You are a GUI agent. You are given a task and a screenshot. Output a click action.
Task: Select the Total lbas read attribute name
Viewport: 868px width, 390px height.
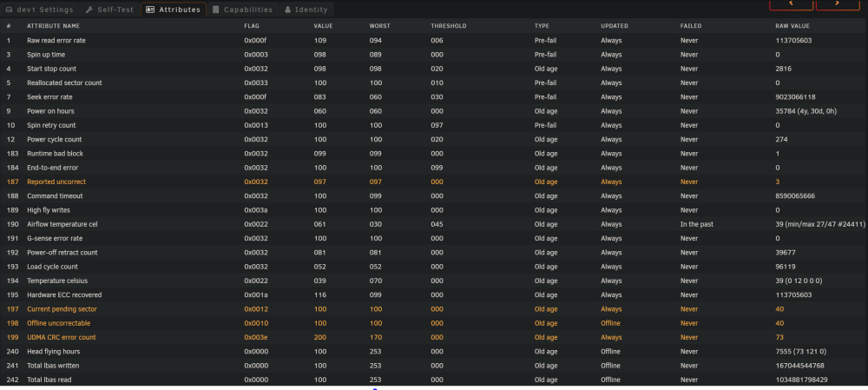pos(49,380)
